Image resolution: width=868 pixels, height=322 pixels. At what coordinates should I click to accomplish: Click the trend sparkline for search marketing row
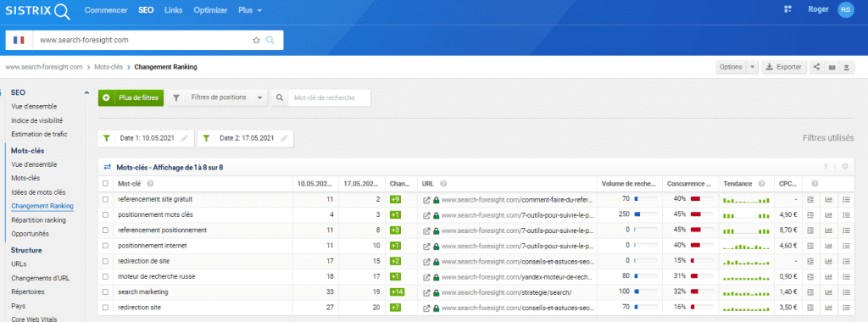[x=746, y=292]
